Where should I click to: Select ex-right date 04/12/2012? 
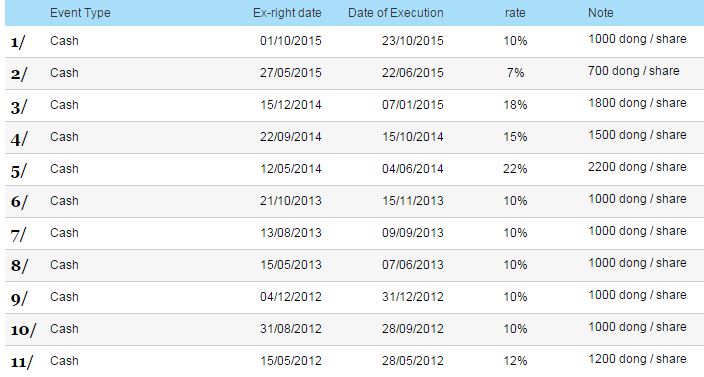click(290, 297)
